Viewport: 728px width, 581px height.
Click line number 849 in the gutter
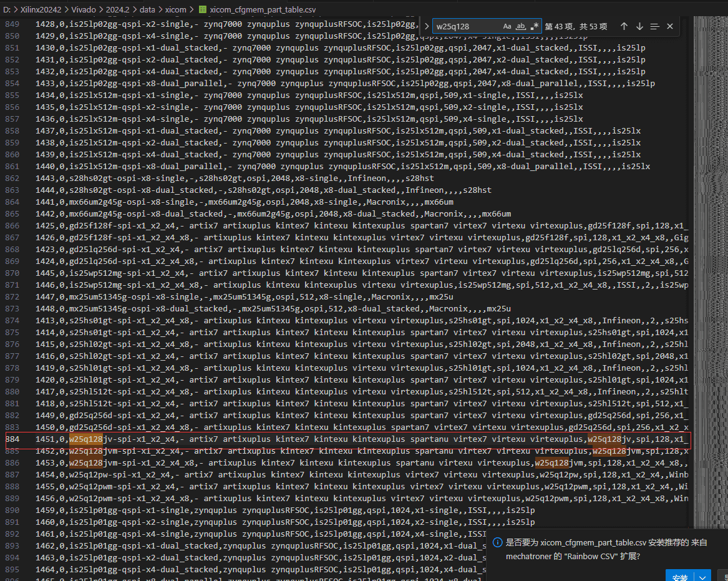point(12,24)
